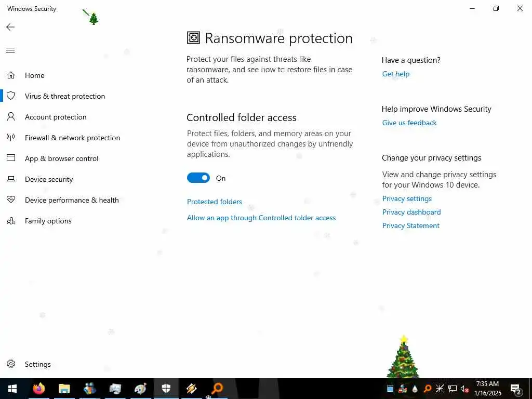Expand the hamburger navigation menu

10,50
